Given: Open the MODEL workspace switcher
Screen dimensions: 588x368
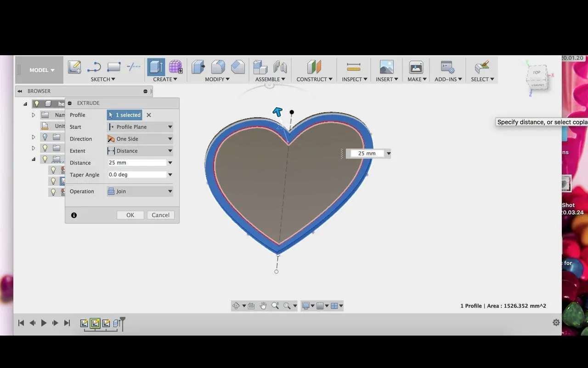Looking at the screenshot, I should (x=42, y=70).
